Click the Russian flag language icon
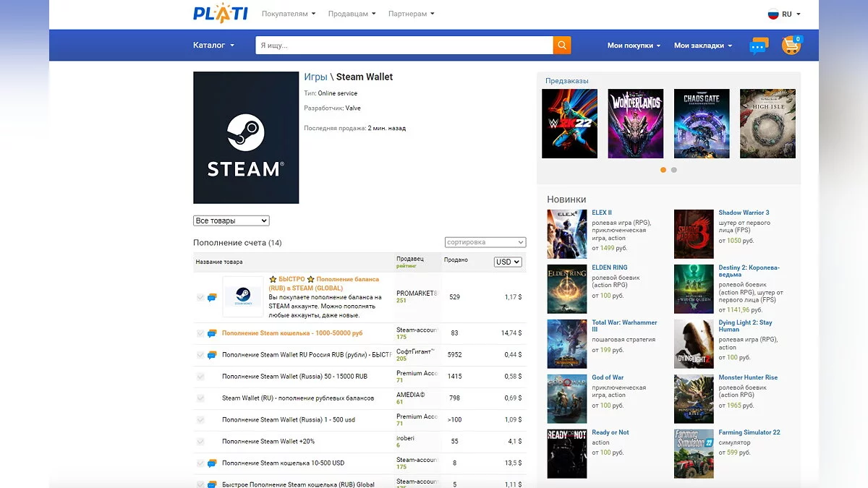Screen dimensions: 868x488 pos(773,14)
